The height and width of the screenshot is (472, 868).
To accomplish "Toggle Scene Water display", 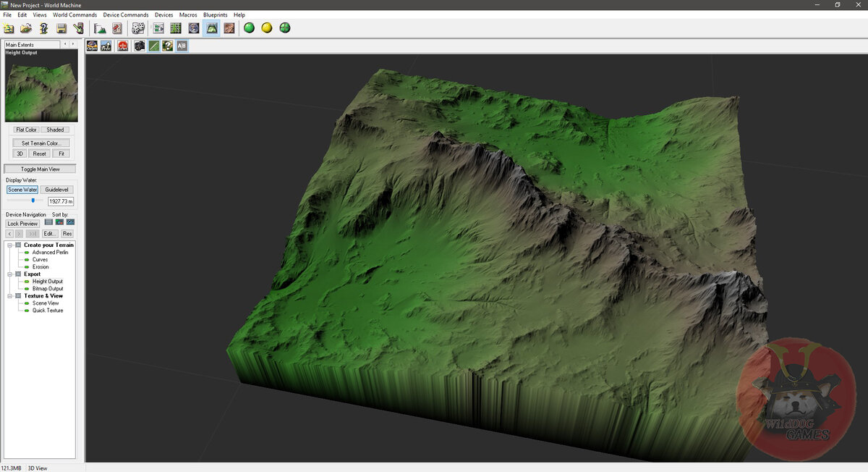I will [22, 190].
